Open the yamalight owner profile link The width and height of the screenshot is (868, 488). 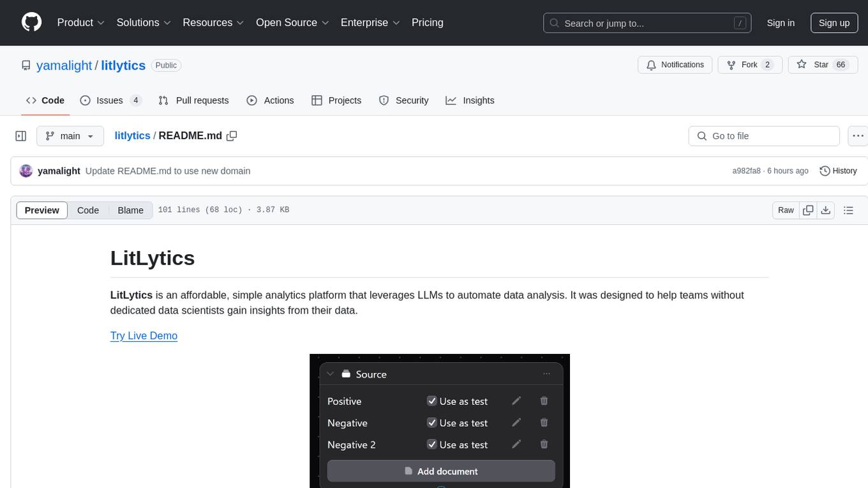point(64,65)
